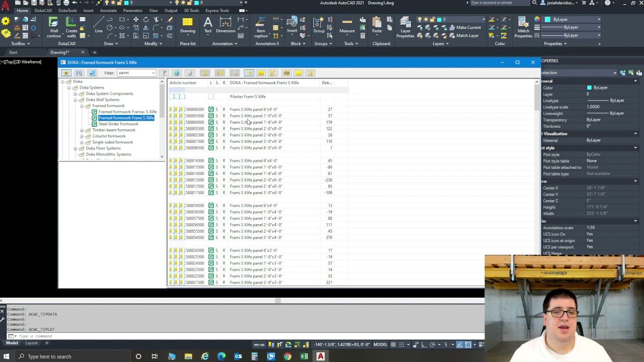Activate the Line drawing tool

[99, 24]
